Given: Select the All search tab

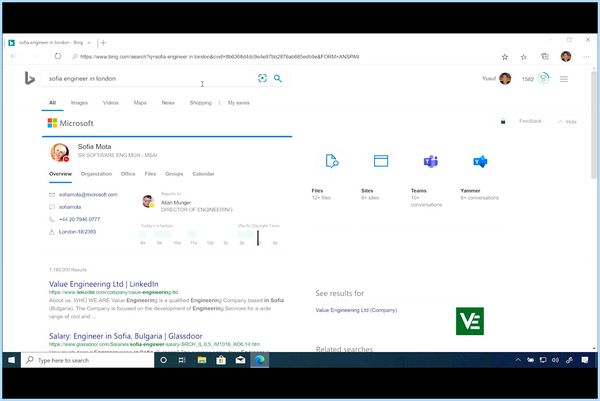Looking at the screenshot, I should (x=52, y=103).
